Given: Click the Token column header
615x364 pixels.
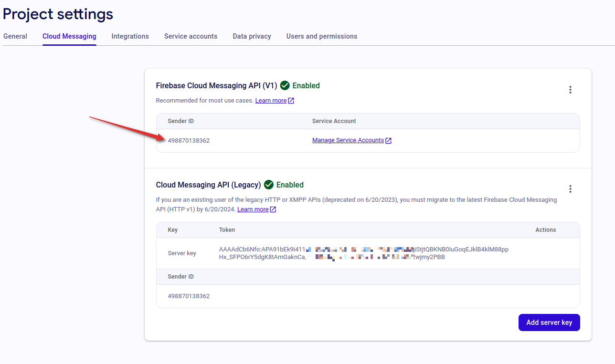Looking at the screenshot, I should pyautogui.click(x=227, y=230).
